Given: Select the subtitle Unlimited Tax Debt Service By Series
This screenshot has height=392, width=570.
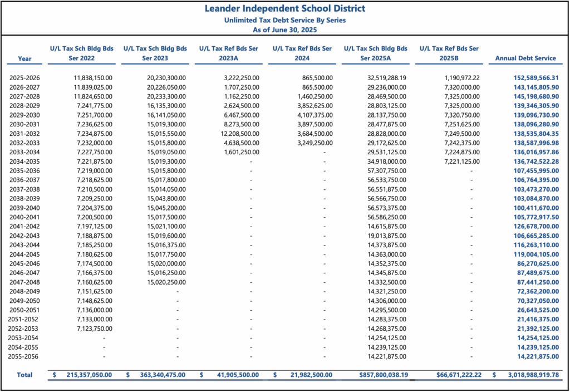Looking at the screenshot, I should click(x=284, y=21).
